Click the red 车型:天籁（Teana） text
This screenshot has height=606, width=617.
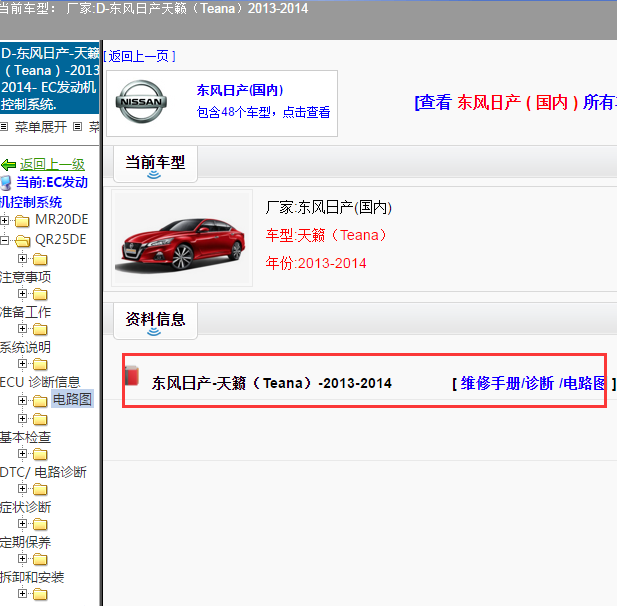[x=327, y=235]
